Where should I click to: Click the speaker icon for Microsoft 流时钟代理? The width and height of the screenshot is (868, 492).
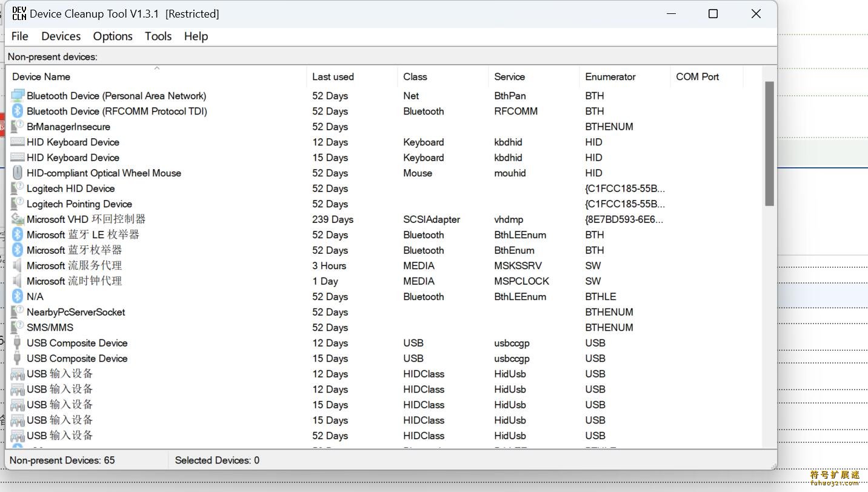[x=18, y=281]
